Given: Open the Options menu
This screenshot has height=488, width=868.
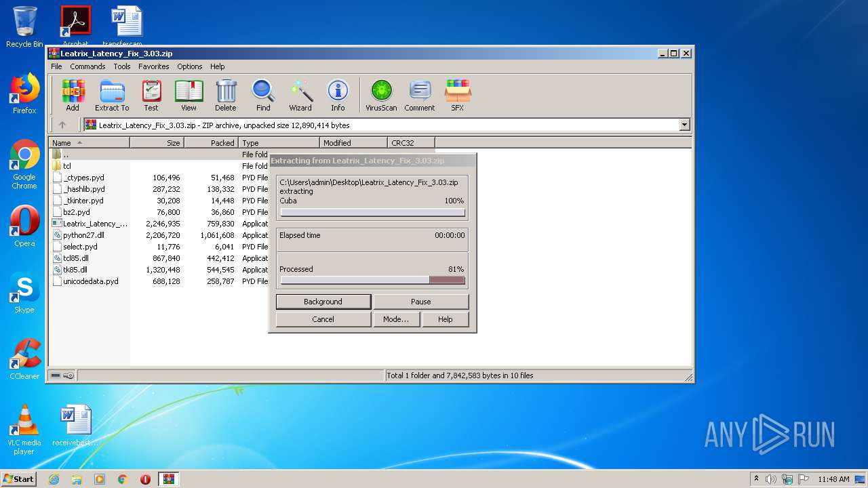Looking at the screenshot, I should (190, 66).
